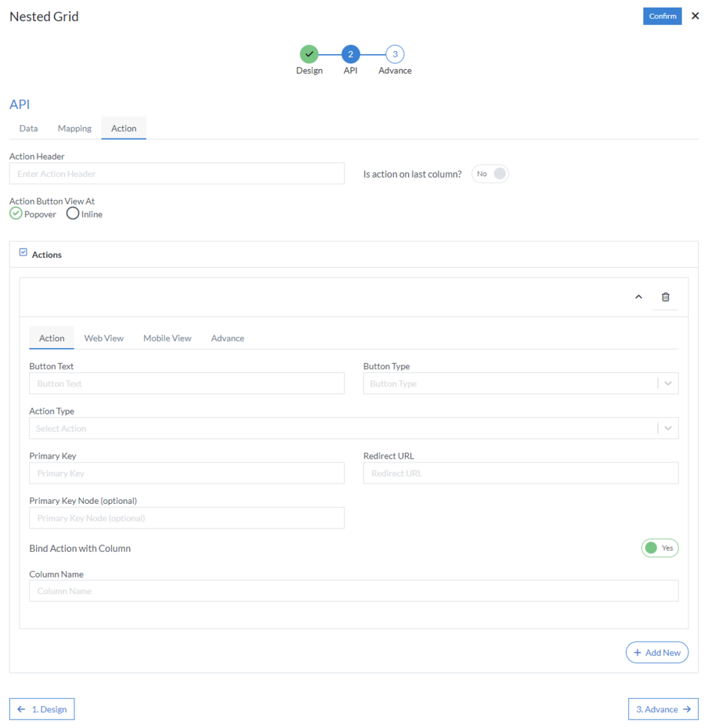Go to step 3 Advance circle
This screenshot has height=728, width=708.
[395, 54]
